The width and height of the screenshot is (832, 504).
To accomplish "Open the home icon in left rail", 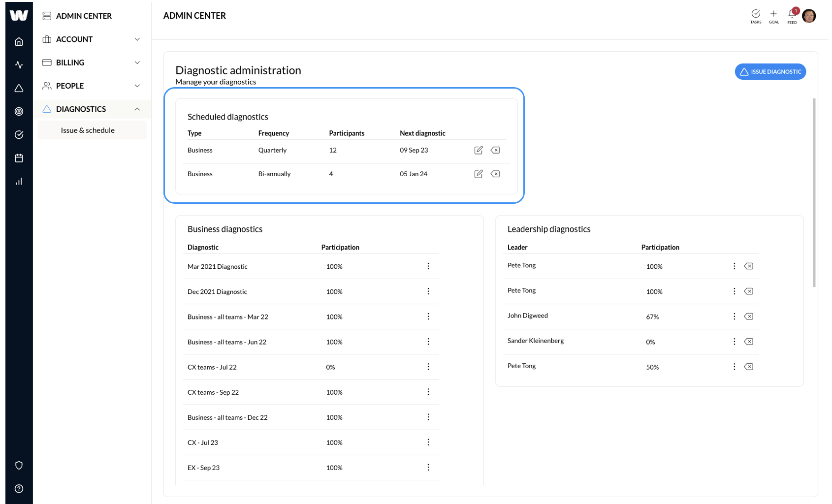I will click(19, 42).
